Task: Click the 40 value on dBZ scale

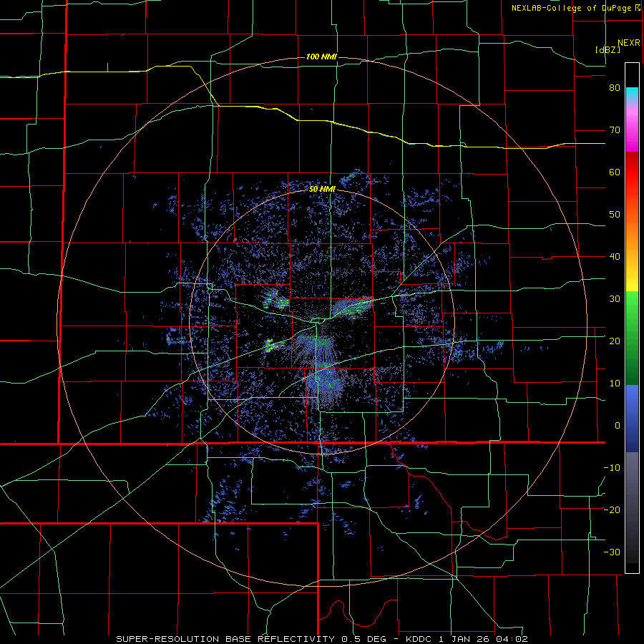Action: click(x=615, y=257)
